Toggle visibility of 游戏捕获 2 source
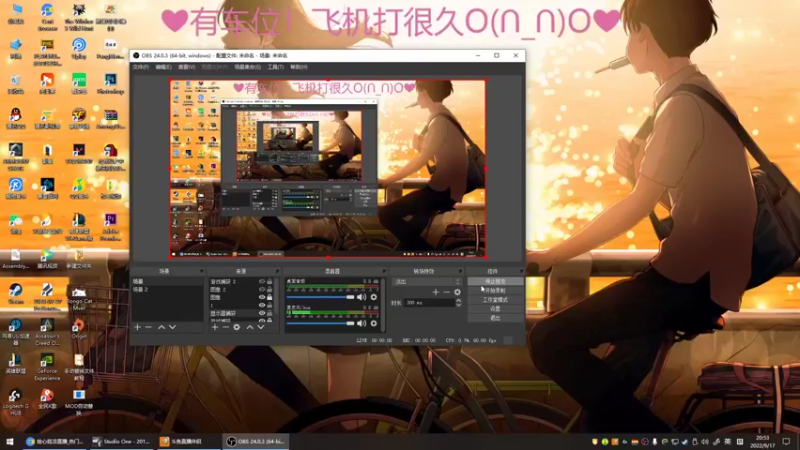Viewport: 800px width, 450px height. click(x=262, y=282)
